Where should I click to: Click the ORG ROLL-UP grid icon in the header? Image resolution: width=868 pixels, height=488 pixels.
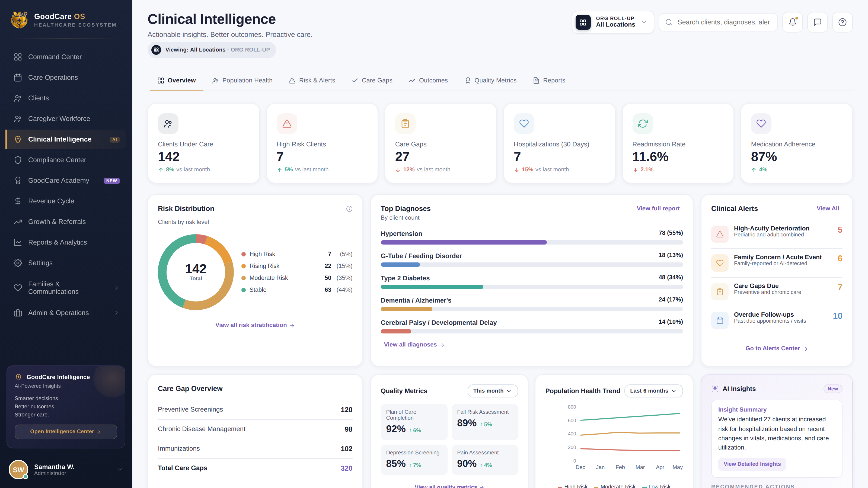pos(583,22)
